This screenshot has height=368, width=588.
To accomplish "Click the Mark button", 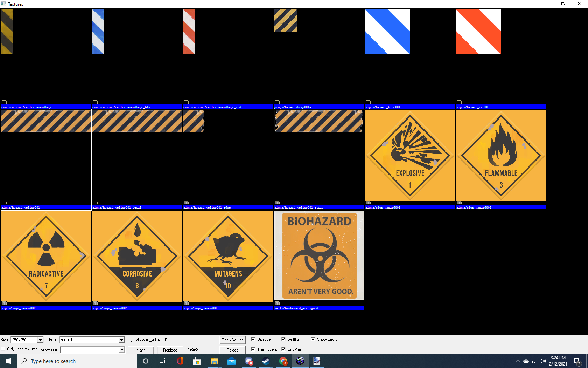I will coord(141,350).
